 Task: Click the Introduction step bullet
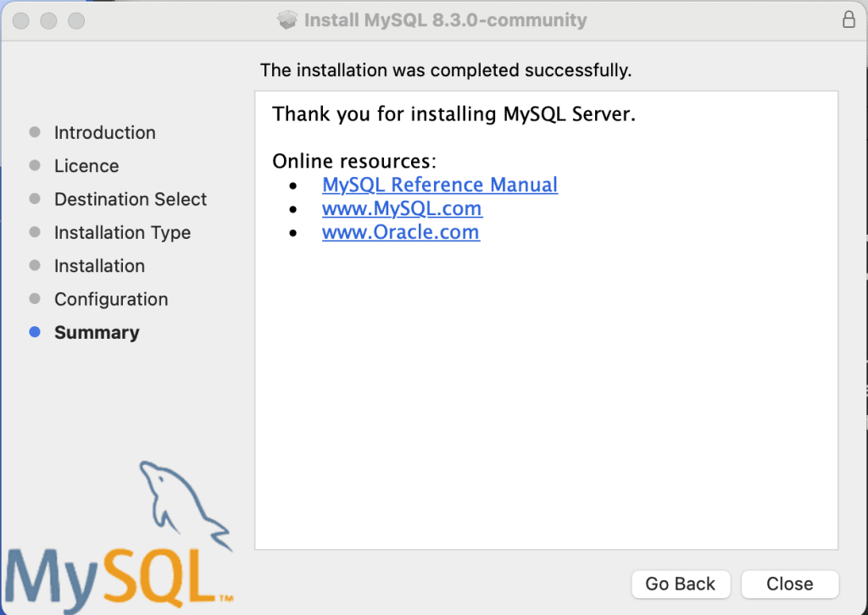click(34, 132)
